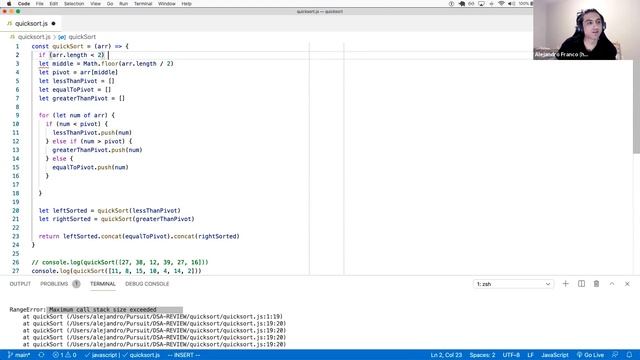Click the 'Maximum call stack size exceeded' text

pos(103,310)
